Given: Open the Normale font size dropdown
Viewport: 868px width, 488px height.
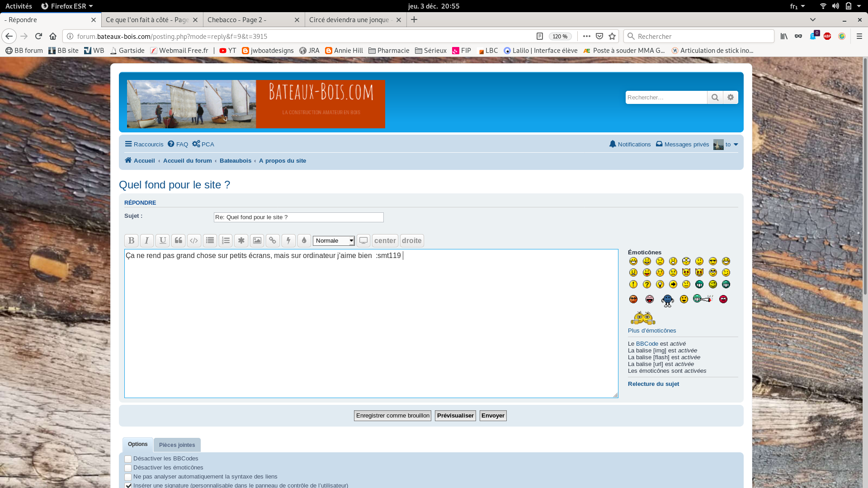Looking at the screenshot, I should coord(334,241).
